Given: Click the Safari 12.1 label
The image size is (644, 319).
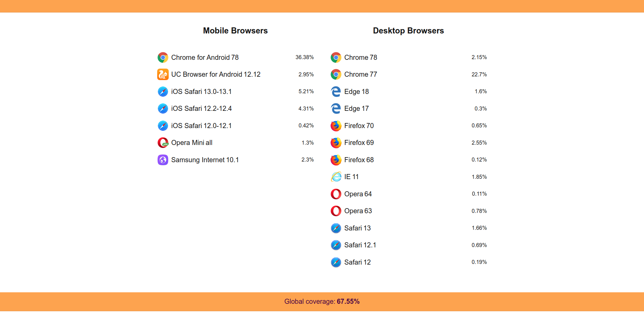Looking at the screenshot, I should pos(360,245).
